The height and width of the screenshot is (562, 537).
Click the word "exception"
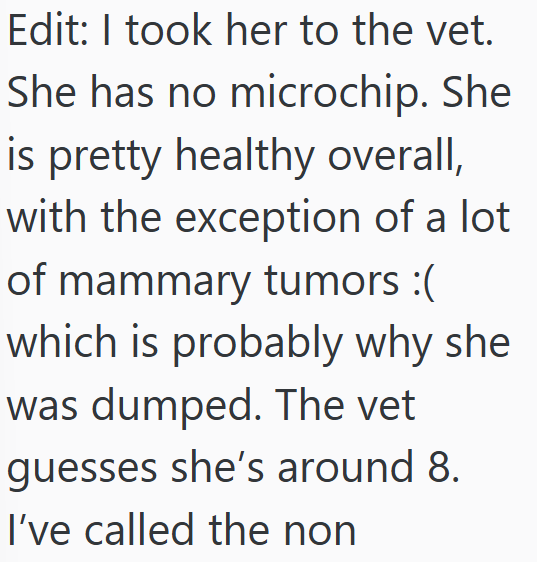pyautogui.click(x=267, y=219)
